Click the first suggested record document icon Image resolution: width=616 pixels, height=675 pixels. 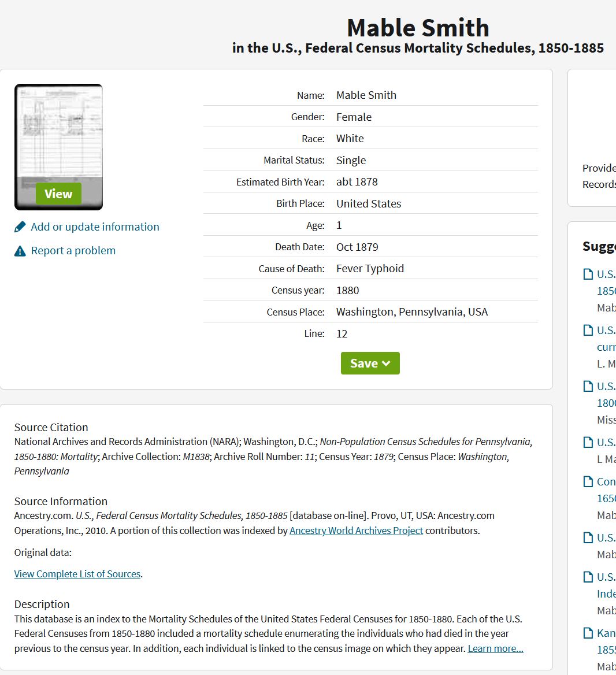point(588,274)
